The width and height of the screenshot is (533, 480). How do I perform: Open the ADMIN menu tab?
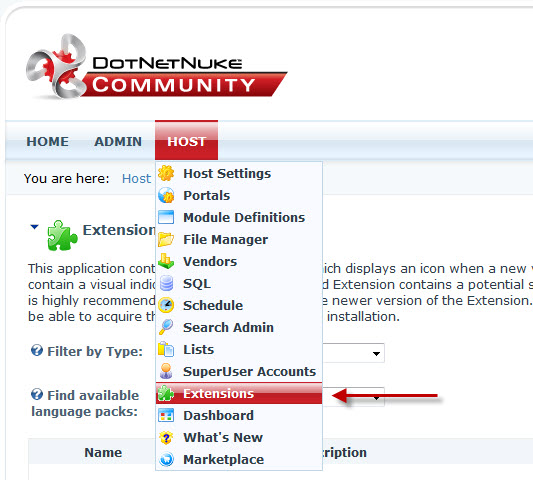[x=118, y=141]
